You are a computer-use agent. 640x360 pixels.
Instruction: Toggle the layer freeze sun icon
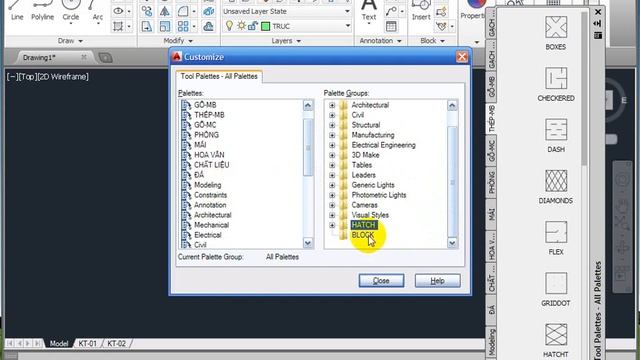[241, 26]
